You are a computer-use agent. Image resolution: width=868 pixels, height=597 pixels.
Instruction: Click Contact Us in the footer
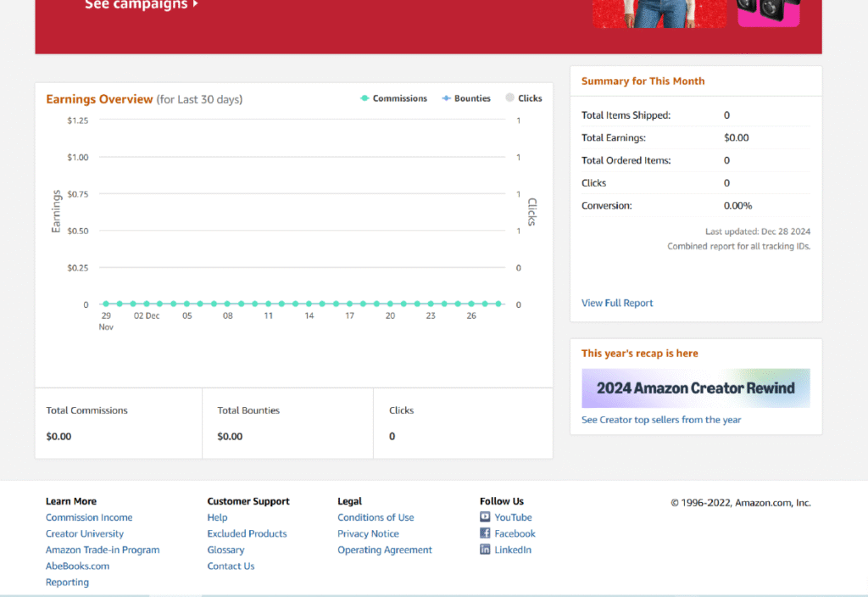(231, 566)
